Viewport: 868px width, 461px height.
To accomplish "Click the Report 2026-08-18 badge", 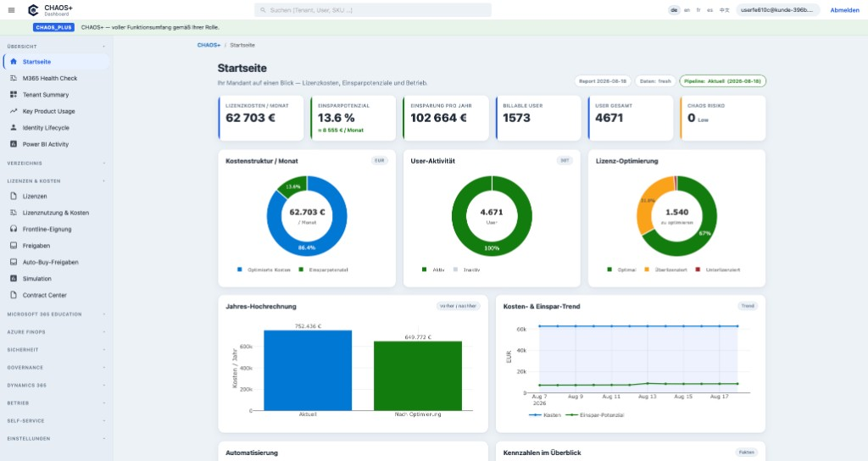I will tap(603, 81).
